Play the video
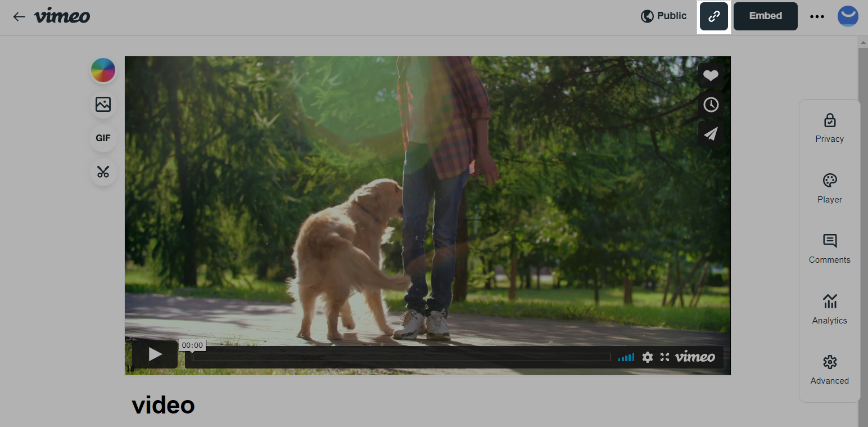Viewport: 868px width, 427px height. pyautogui.click(x=155, y=354)
